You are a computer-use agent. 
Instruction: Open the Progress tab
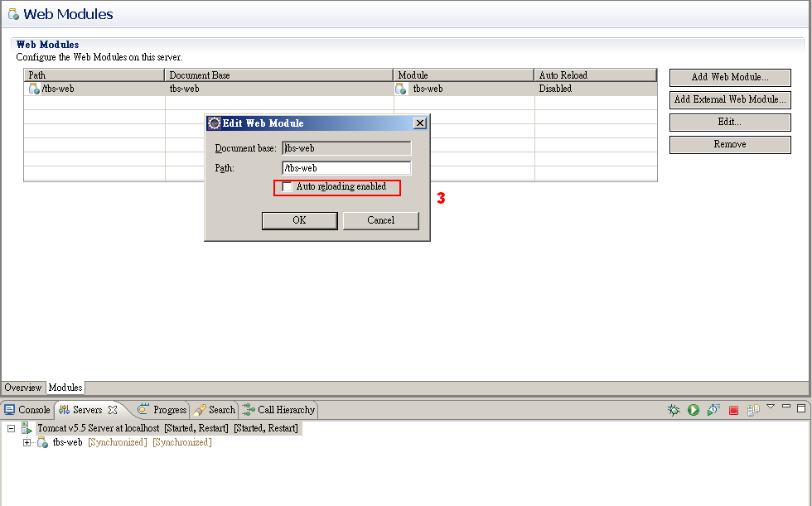162,410
